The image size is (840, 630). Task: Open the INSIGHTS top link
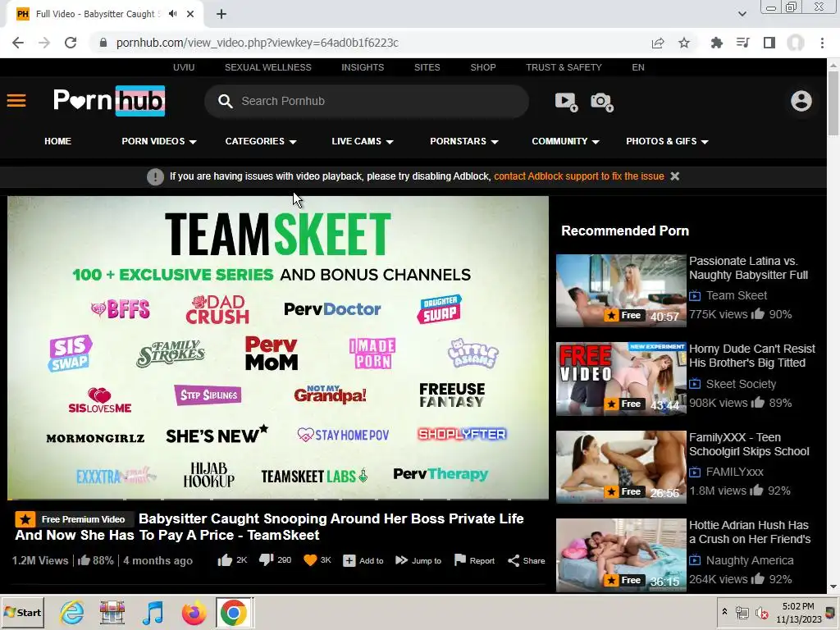363,67
